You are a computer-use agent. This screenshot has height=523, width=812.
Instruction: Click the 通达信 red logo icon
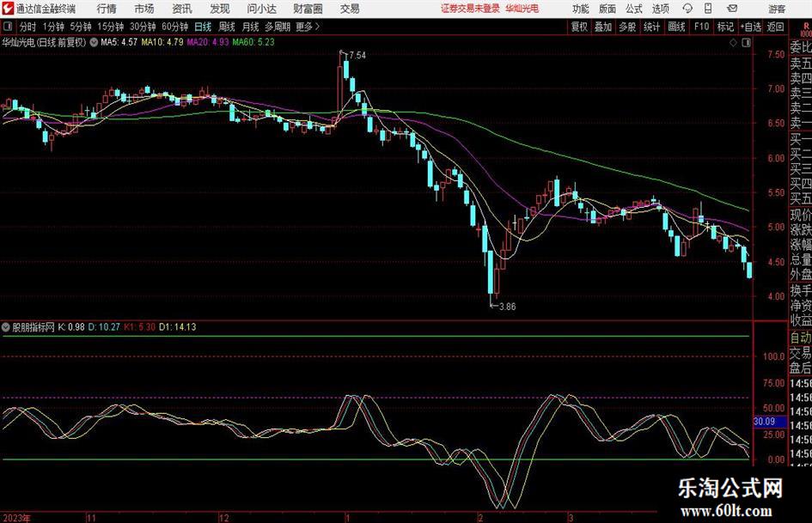9,9
